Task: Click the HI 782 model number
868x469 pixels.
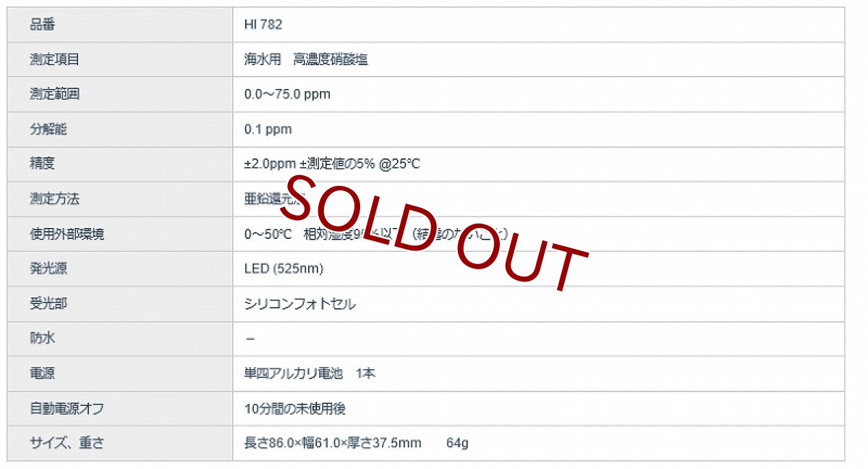Action: [x=263, y=25]
